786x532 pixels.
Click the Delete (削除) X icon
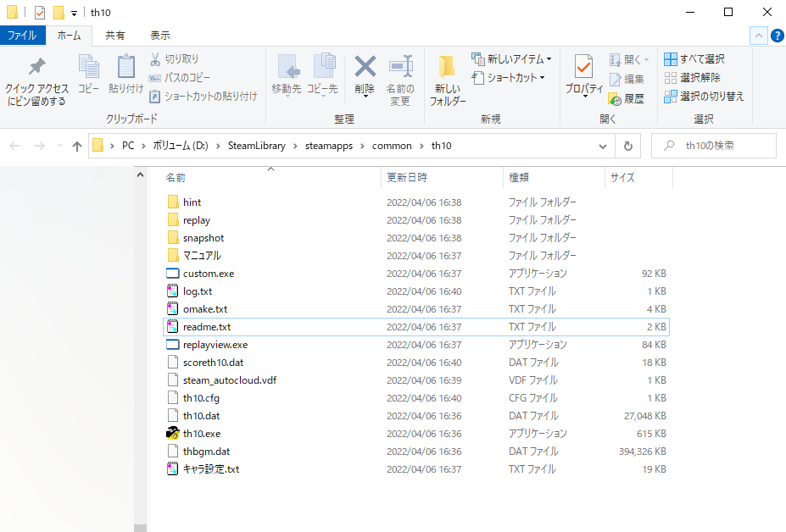(x=365, y=68)
